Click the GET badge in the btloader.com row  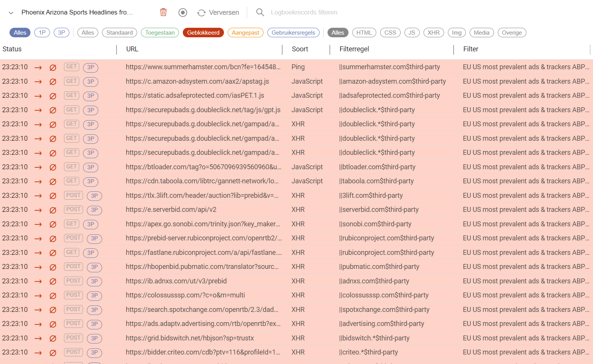tap(72, 167)
